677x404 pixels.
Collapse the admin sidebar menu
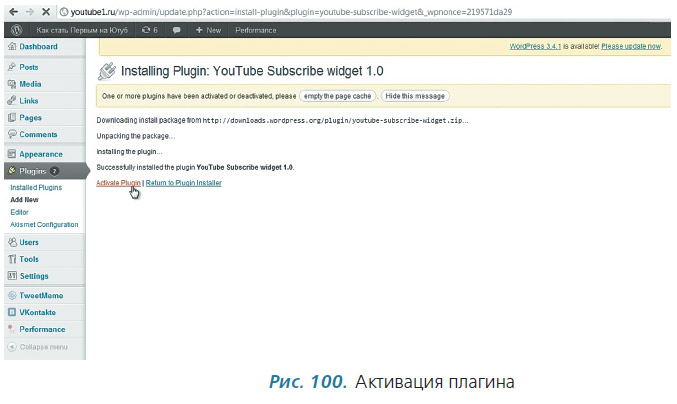pos(38,347)
